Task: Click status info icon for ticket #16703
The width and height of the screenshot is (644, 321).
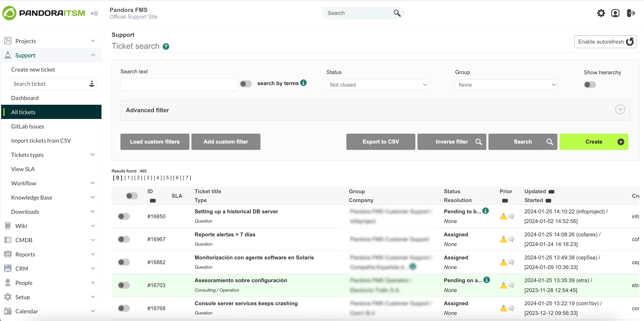Action: pyautogui.click(x=487, y=280)
